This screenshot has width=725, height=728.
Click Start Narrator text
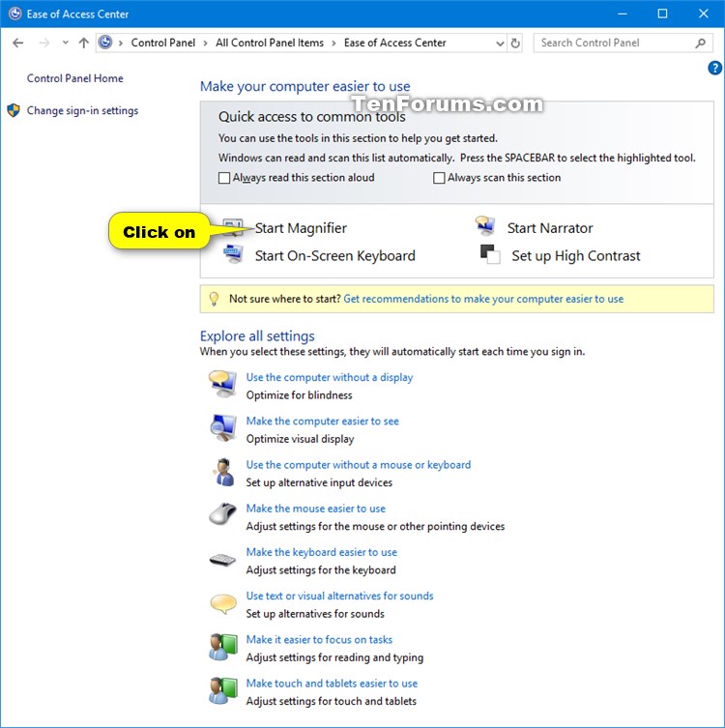[x=550, y=228]
